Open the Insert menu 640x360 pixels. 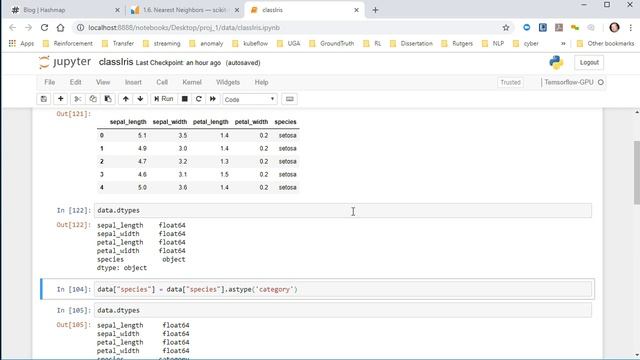133,82
